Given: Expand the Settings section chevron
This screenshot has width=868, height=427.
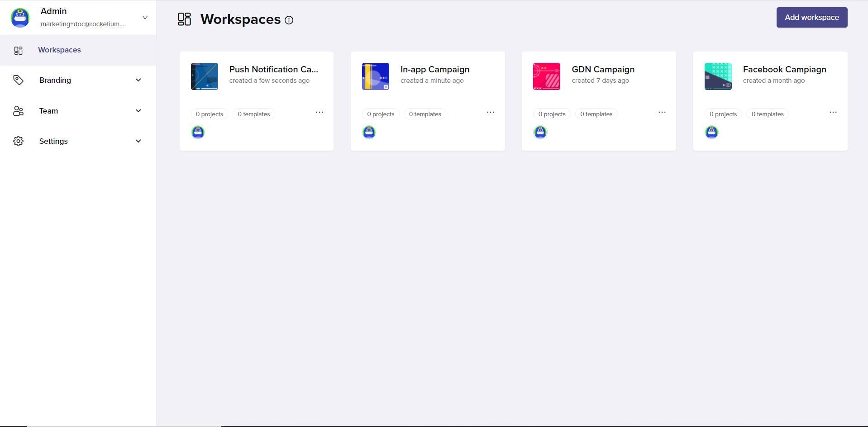Looking at the screenshot, I should (x=138, y=141).
